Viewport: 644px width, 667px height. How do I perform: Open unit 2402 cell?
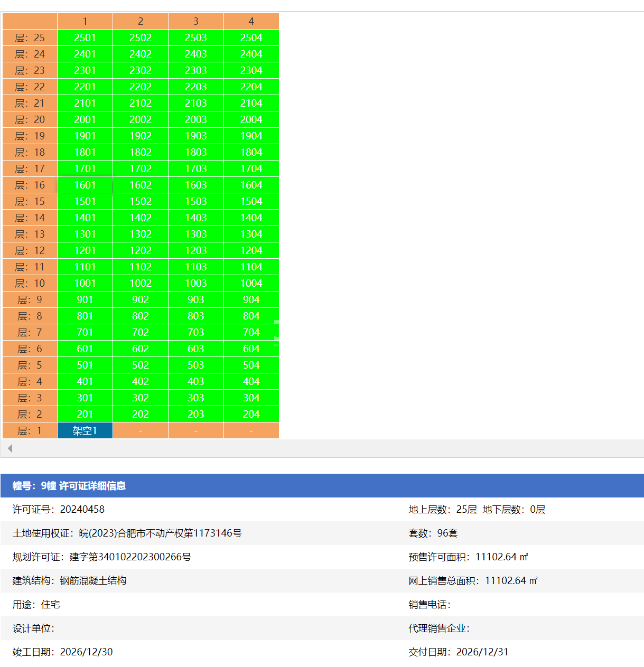141,54
